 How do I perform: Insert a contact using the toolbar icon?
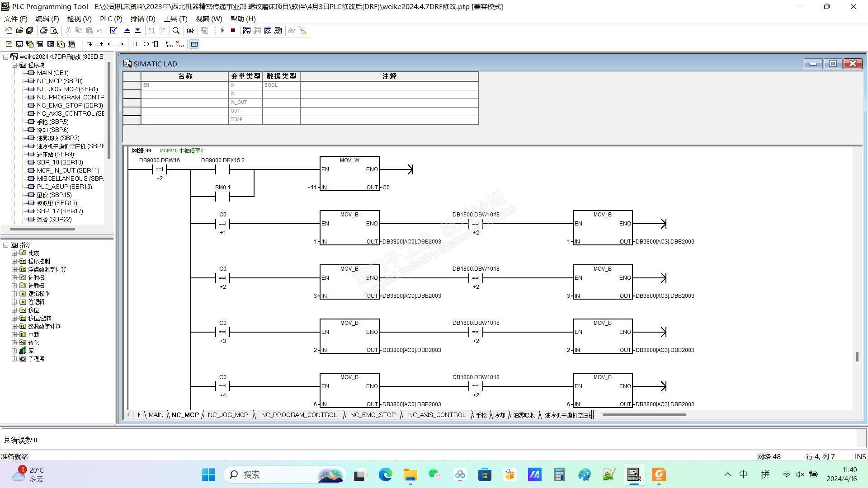[135, 44]
